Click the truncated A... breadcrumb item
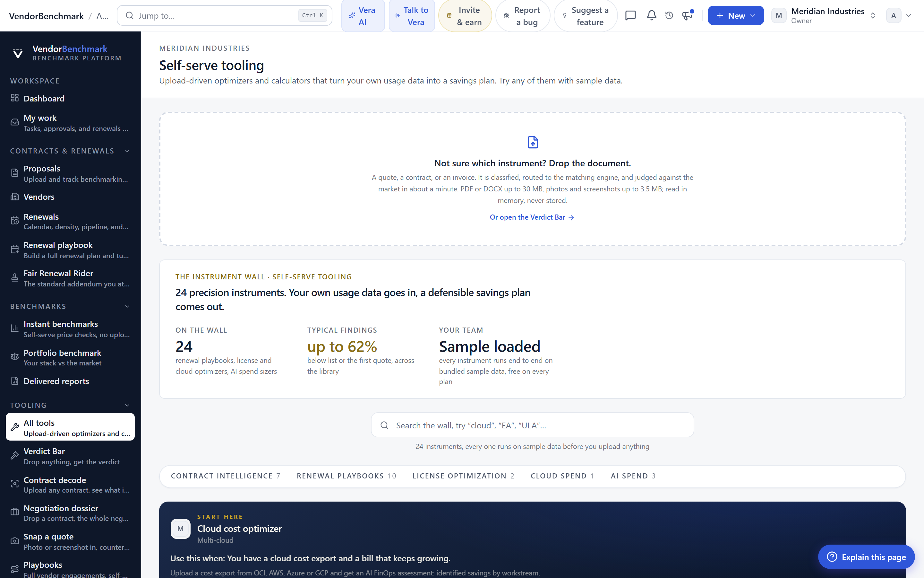Screen dimensions: 924x578 point(102,16)
